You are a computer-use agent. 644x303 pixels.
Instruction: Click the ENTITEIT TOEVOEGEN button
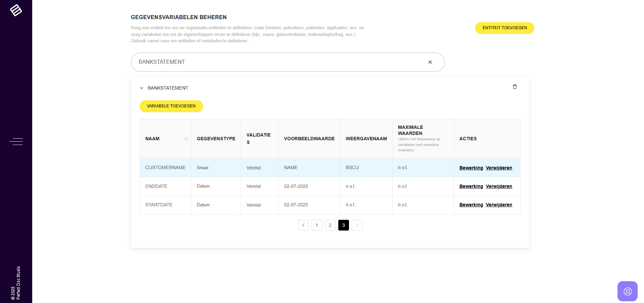[x=504, y=28]
